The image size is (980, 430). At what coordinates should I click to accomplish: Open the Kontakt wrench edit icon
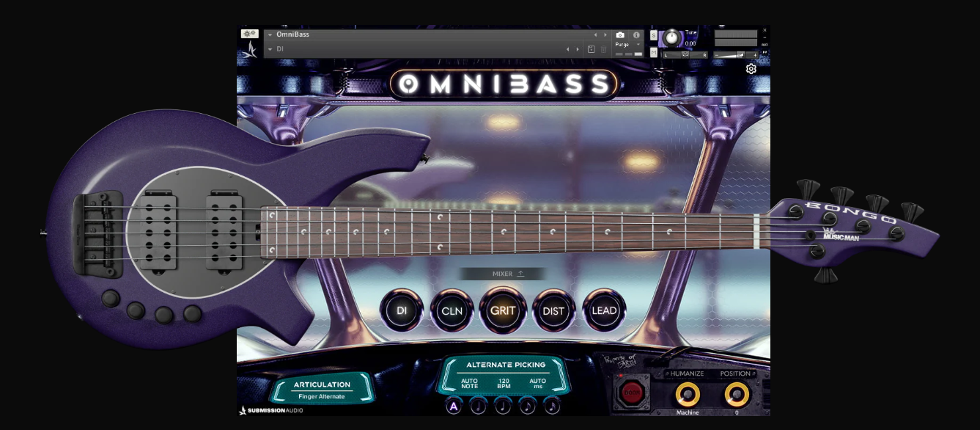249,34
